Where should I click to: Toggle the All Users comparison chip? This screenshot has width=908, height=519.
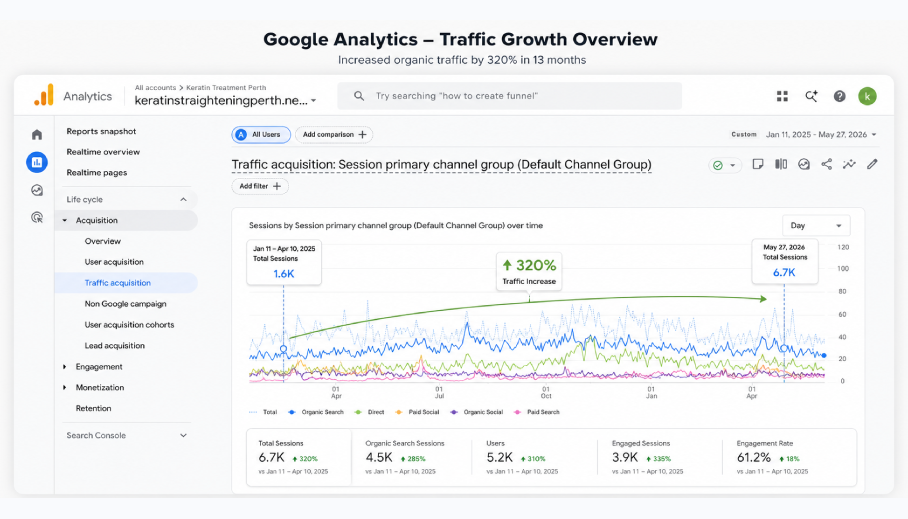[x=261, y=134]
